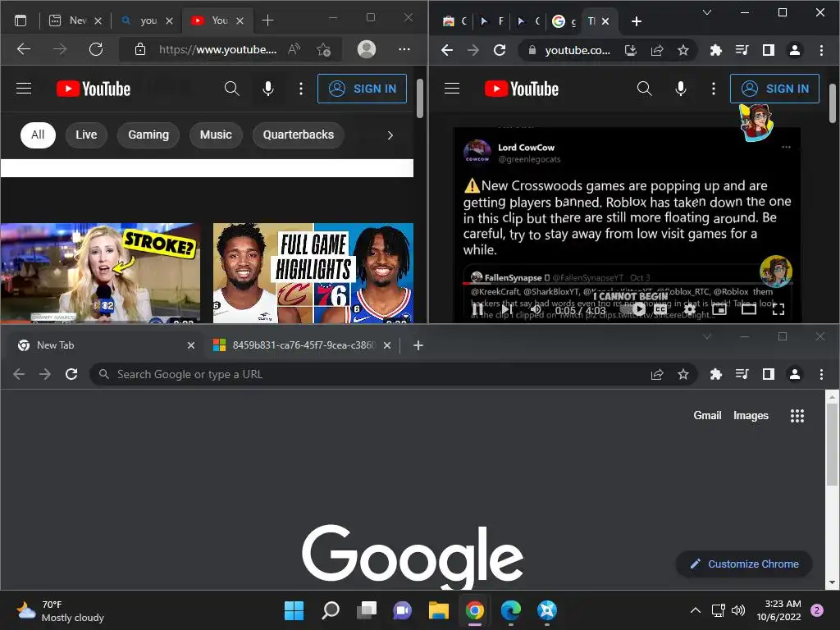Select the Gaming filter chip
The width and height of the screenshot is (840, 630).
point(148,135)
